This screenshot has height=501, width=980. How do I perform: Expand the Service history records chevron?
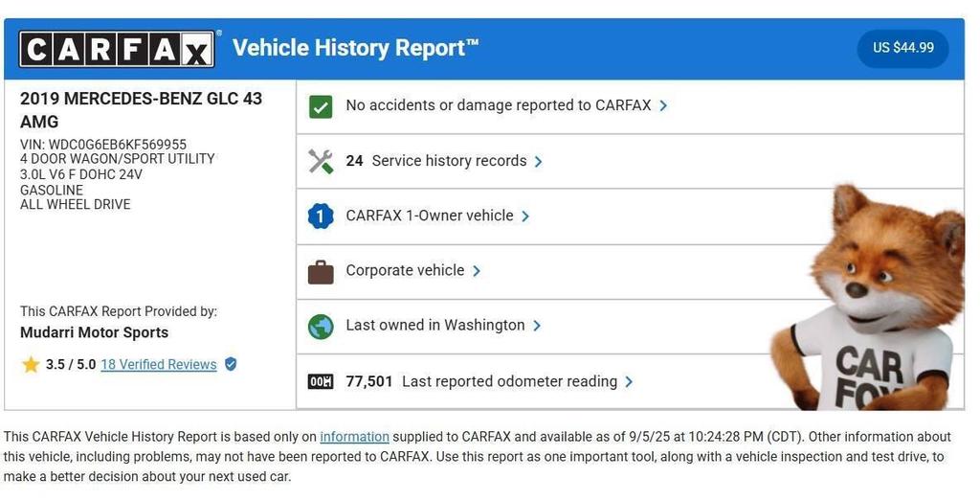(x=539, y=162)
